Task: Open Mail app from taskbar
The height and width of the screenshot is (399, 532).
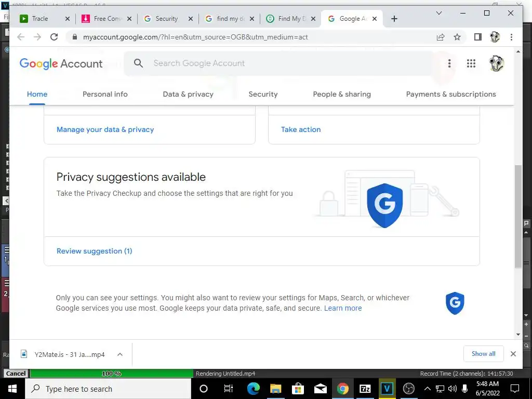Action: pos(320,389)
